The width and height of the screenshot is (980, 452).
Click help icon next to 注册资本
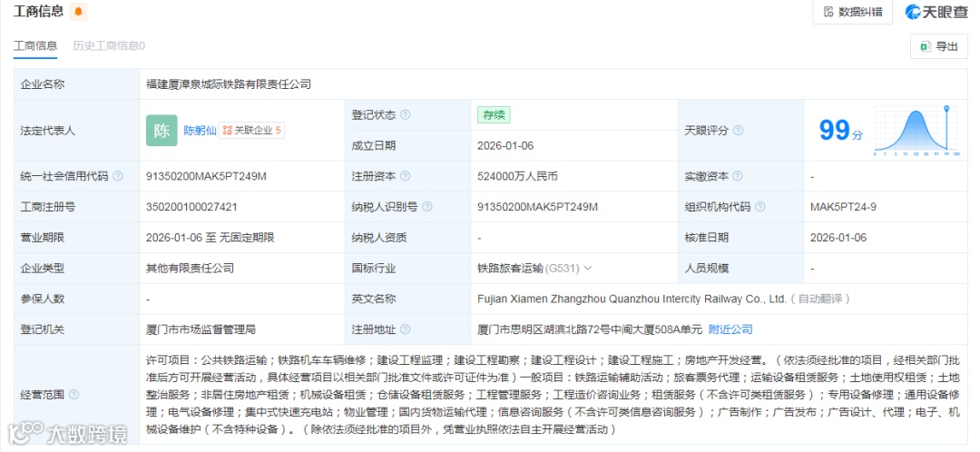pos(405,176)
